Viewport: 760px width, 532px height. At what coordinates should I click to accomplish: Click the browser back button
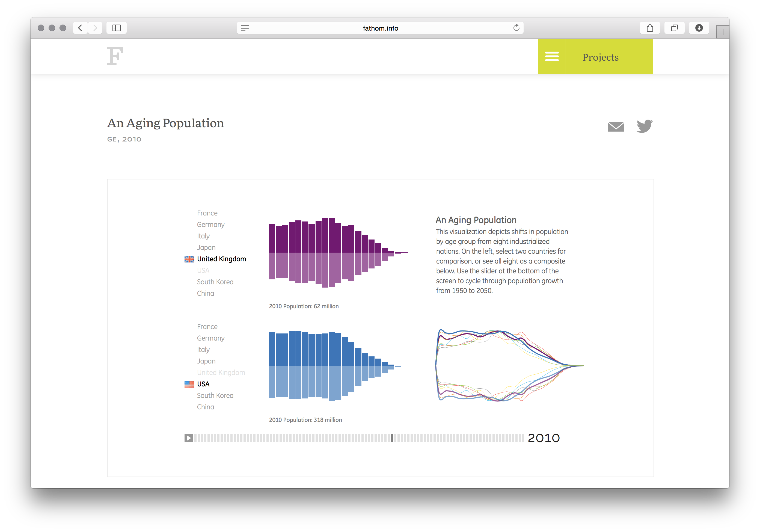[80, 28]
